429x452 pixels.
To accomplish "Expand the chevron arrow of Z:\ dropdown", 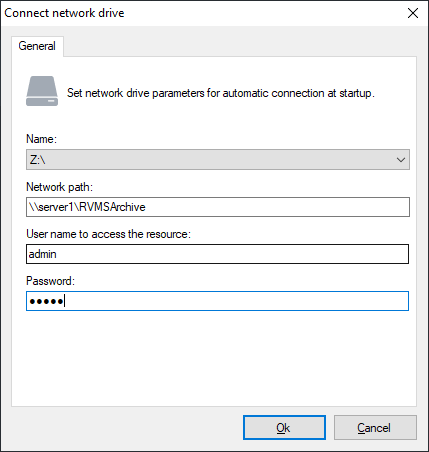I will (x=401, y=160).
